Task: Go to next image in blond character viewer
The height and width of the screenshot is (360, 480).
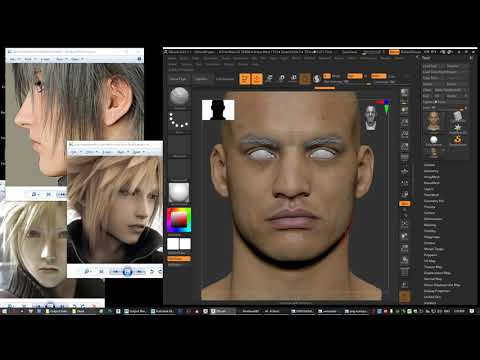Action: tap(139, 272)
